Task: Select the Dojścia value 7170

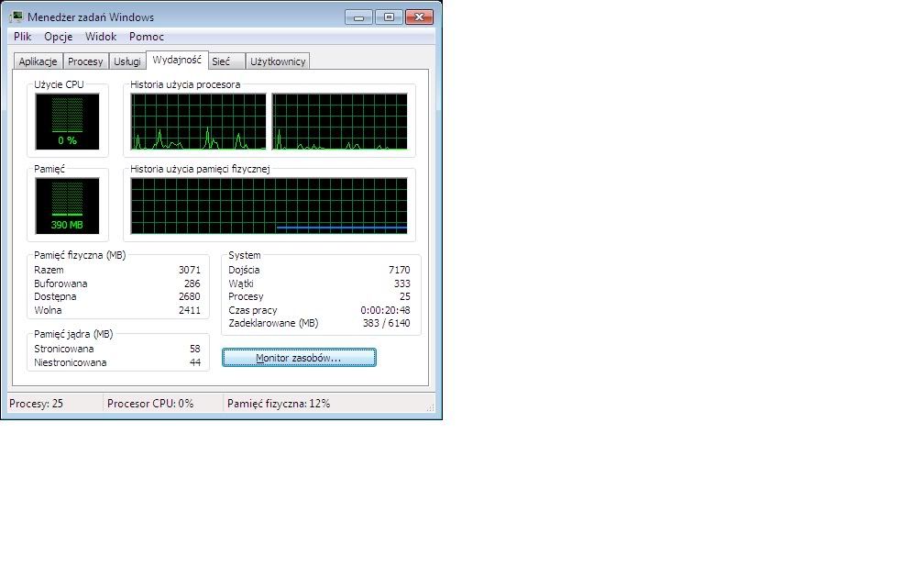Action: pos(399,270)
